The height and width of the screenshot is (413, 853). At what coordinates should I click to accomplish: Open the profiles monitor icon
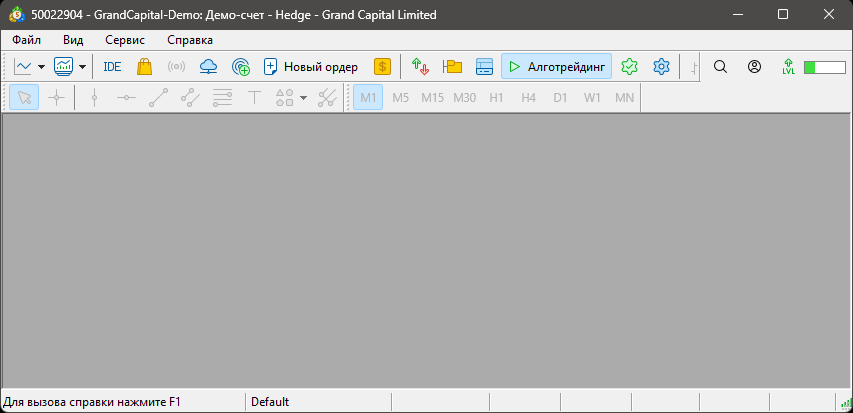click(64, 67)
